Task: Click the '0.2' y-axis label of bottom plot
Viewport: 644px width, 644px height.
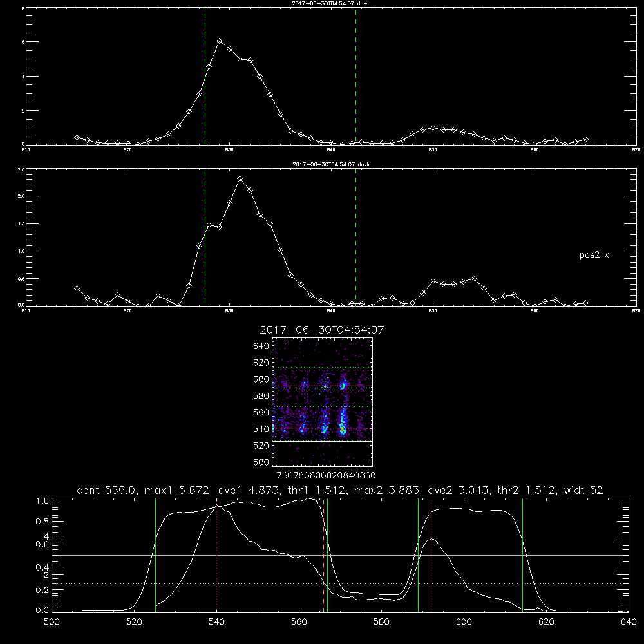Action: [x=43, y=590]
